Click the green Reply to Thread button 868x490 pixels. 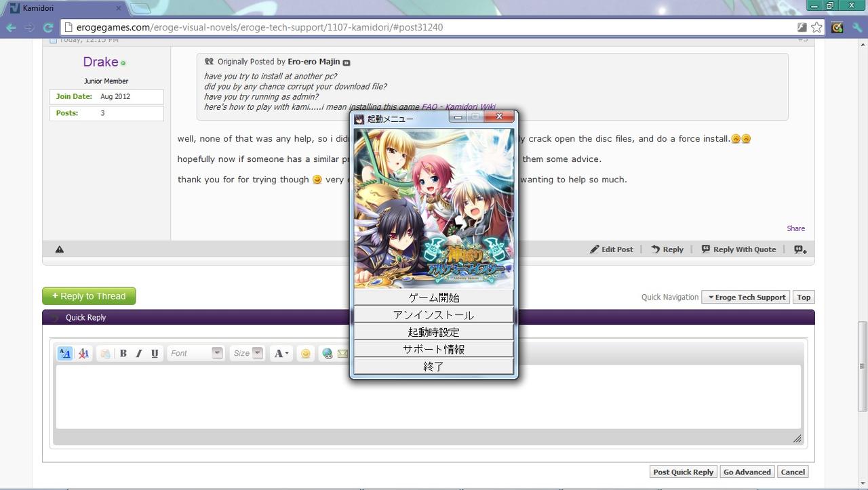[x=89, y=296]
